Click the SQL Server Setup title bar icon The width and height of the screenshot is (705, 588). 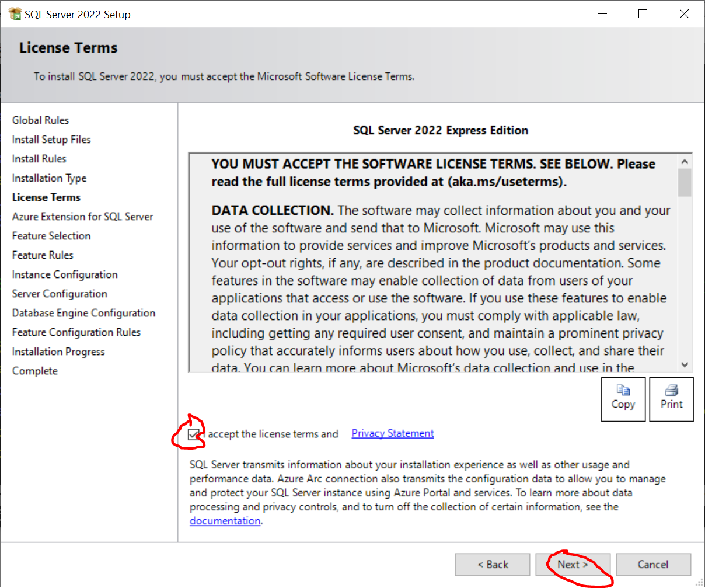click(x=15, y=14)
